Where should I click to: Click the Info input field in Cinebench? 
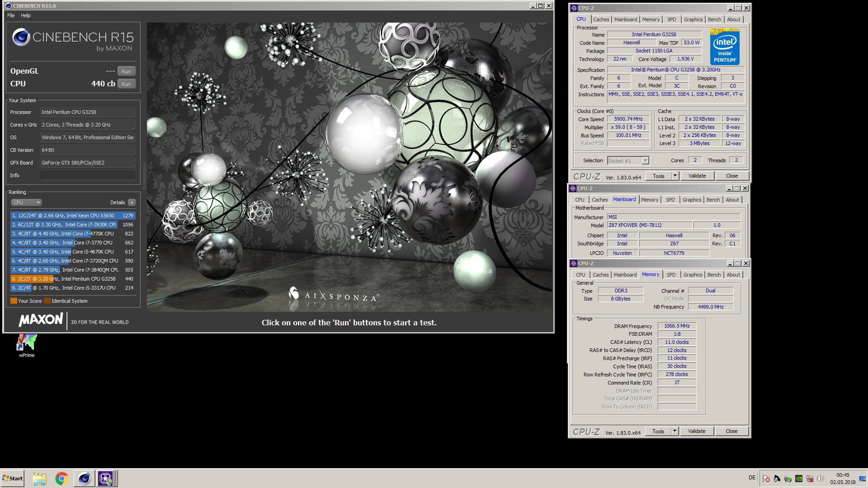[x=88, y=175]
